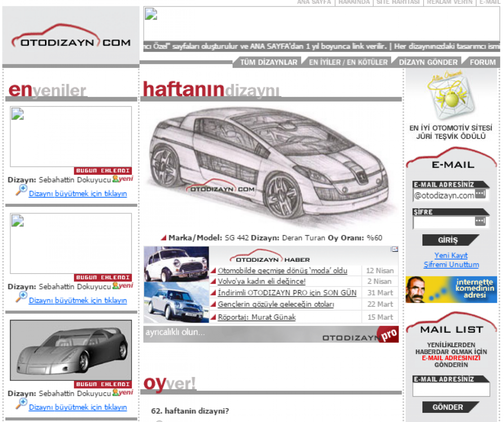Click the Altın Örümcek spider award icon
Viewport: 504px width, 422px height.
tap(451, 96)
